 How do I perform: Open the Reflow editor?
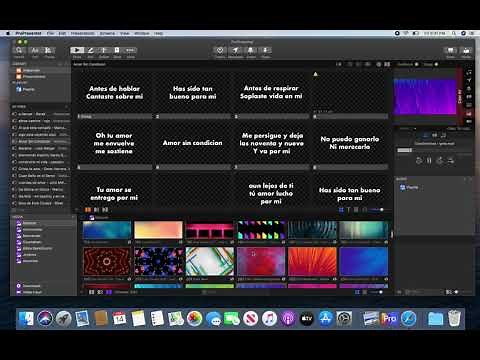coord(104,50)
